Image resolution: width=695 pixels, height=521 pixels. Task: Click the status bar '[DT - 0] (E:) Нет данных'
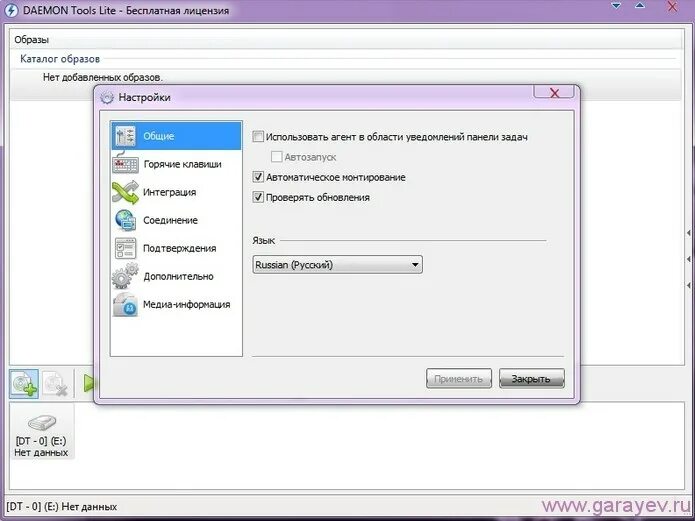(x=62, y=506)
